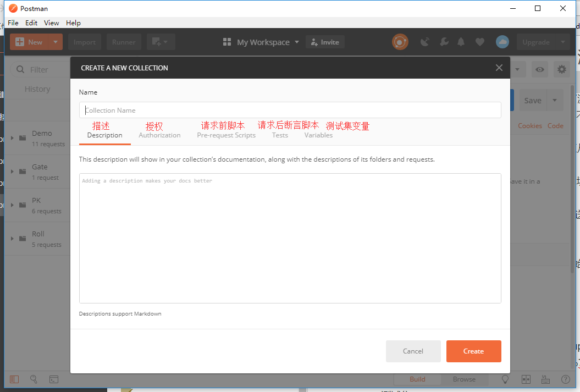The height and width of the screenshot is (392, 580).
Task: Click the Create button
Action: pos(473,351)
